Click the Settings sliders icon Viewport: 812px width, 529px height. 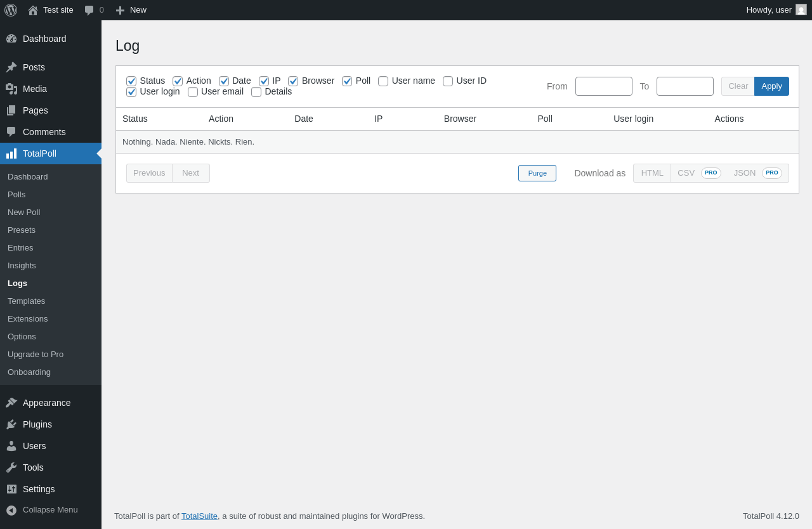11,489
